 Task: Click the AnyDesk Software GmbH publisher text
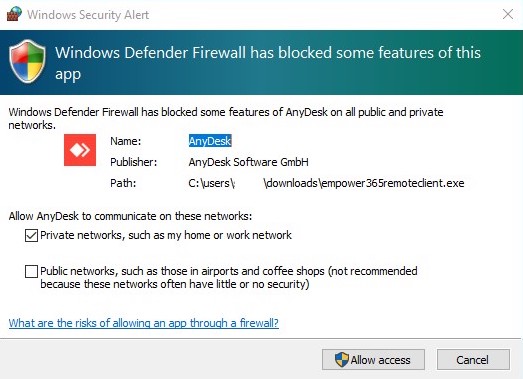pyautogui.click(x=248, y=162)
